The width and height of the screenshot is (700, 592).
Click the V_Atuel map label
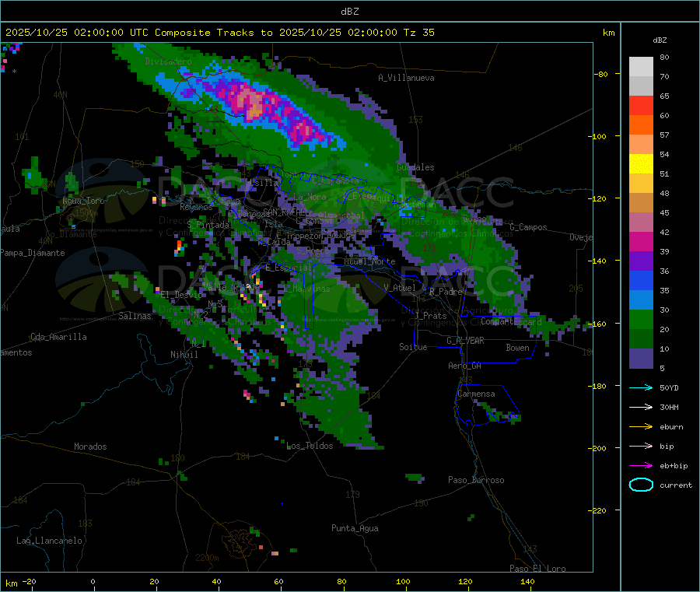[x=400, y=288]
